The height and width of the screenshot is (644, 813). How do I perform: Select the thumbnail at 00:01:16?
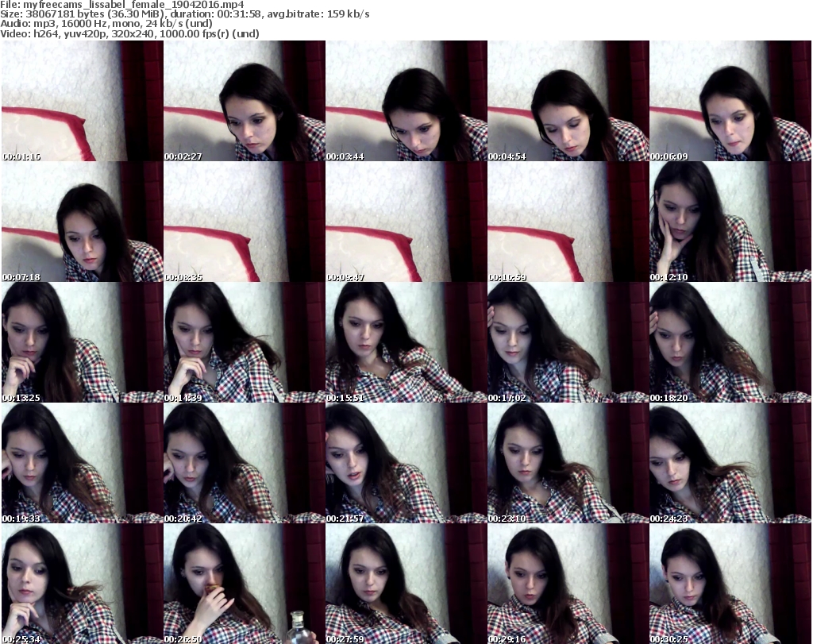pos(83,101)
